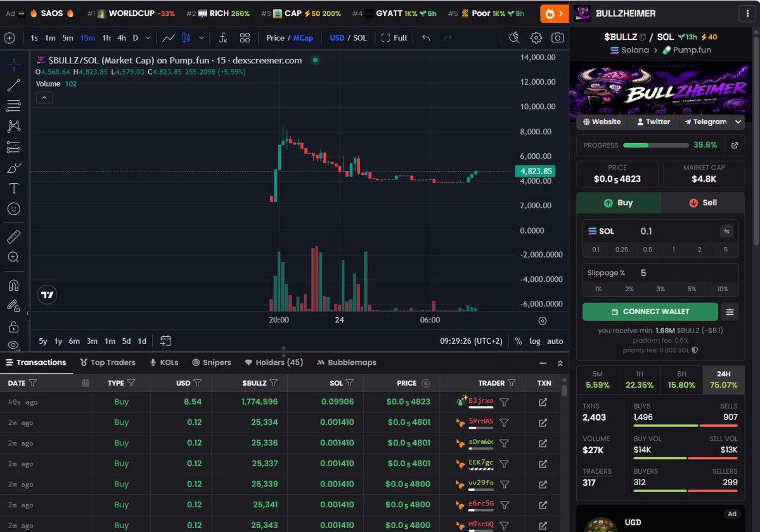Select the Text annotation tool

pos(13,188)
